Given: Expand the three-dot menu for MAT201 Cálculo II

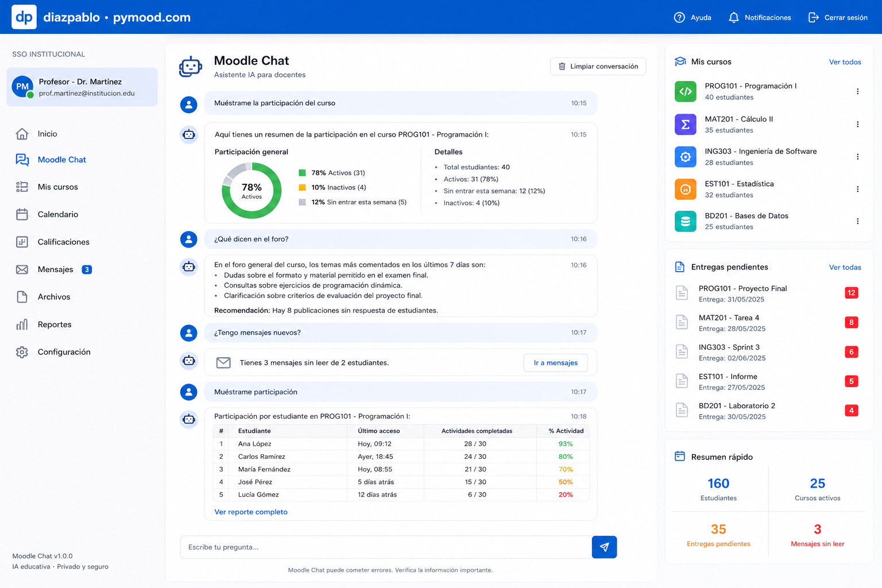Looking at the screenshot, I should [x=857, y=124].
